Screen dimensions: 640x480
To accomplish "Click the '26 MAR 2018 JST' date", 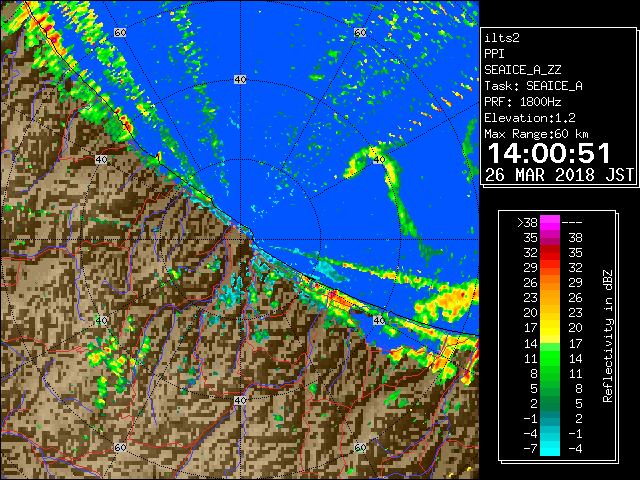I will 560,175.
